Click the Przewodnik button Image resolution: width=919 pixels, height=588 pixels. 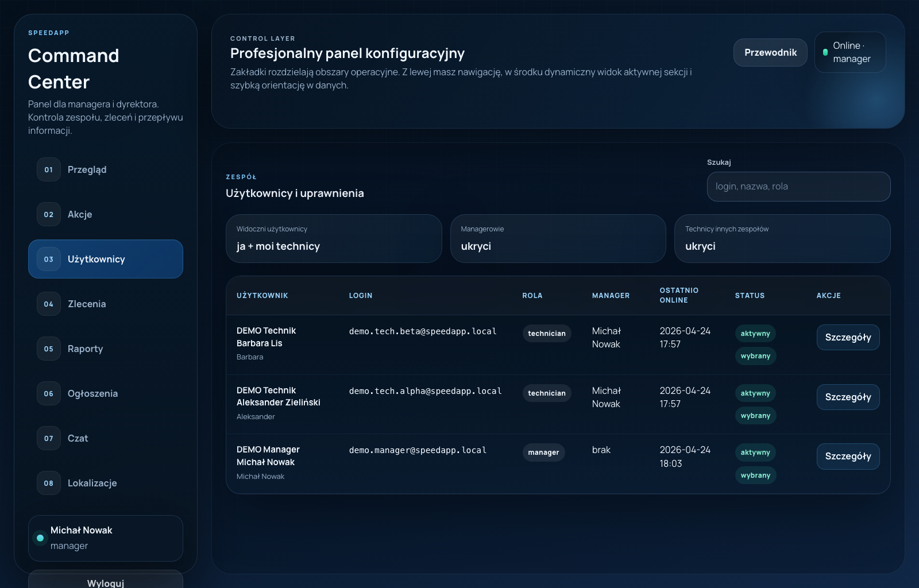(770, 52)
